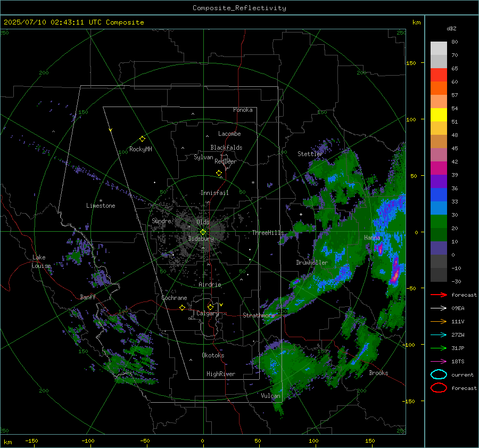Image resolution: width=479 pixels, height=448 pixels.
Task: Click the Sundre town label
Action: point(161,221)
